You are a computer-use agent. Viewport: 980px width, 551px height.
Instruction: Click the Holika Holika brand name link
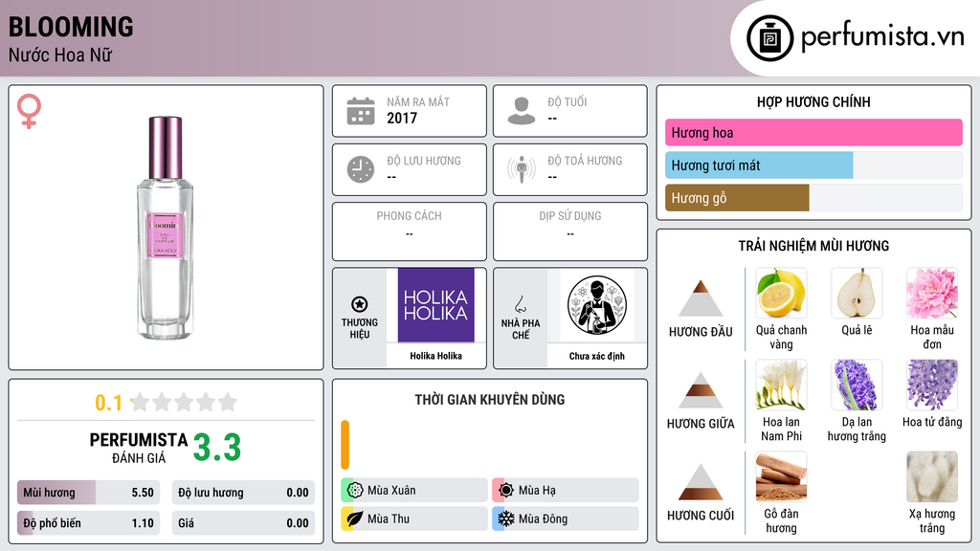[x=435, y=356]
